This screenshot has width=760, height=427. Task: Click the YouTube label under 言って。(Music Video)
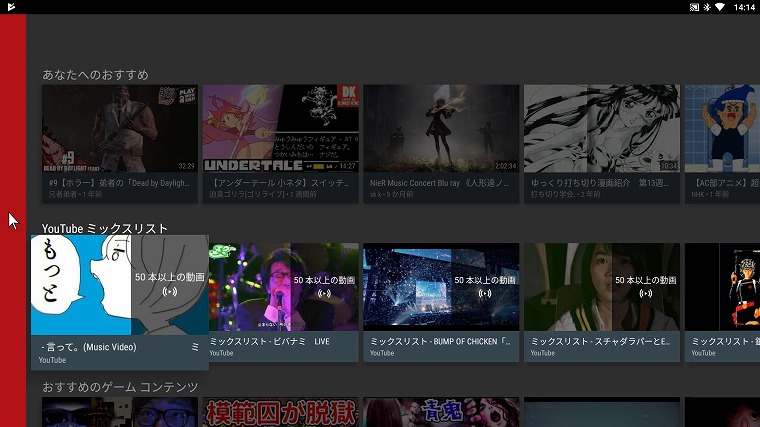(x=52, y=360)
